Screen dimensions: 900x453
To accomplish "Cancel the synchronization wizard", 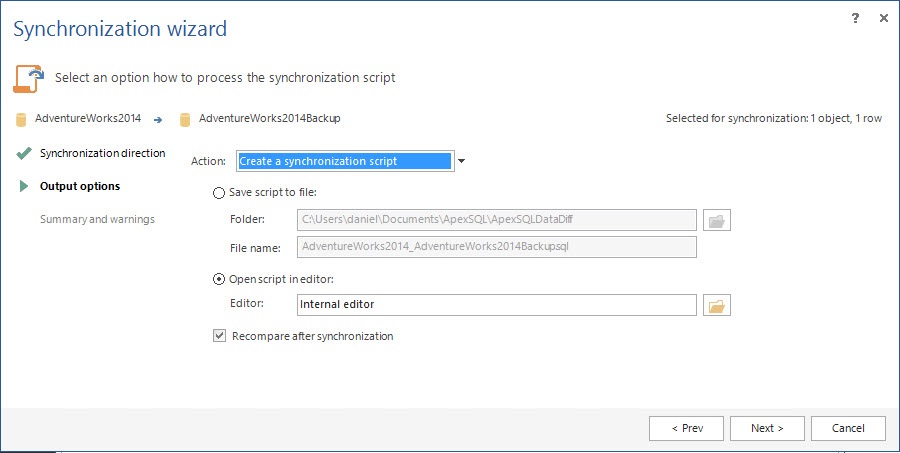I will point(848,428).
